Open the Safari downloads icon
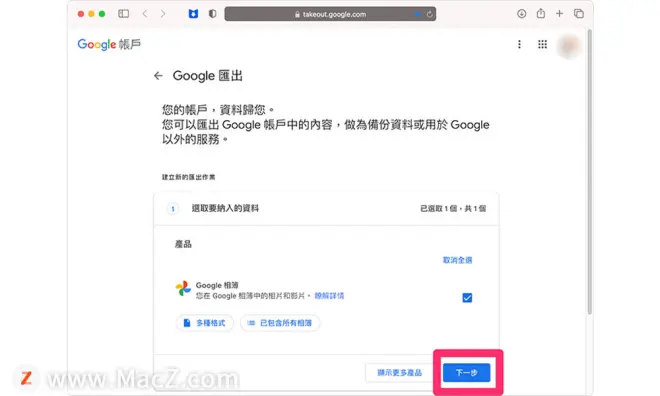The width and height of the screenshot is (660, 396). coord(522,14)
